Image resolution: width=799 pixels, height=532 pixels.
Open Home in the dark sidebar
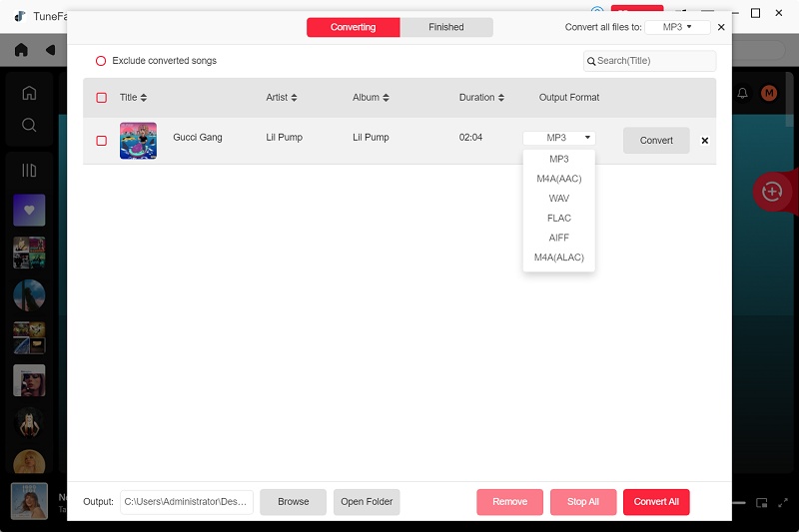point(29,93)
